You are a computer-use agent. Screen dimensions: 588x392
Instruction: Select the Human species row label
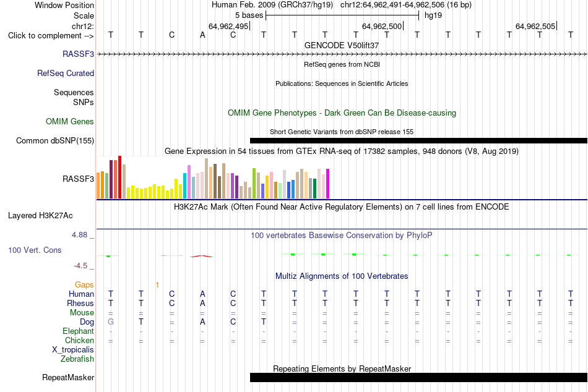coord(81,294)
